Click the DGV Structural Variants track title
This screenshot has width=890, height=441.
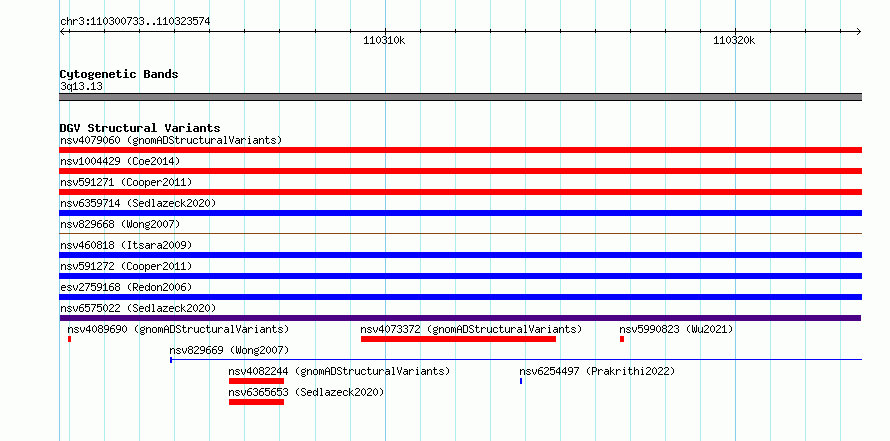point(140,128)
